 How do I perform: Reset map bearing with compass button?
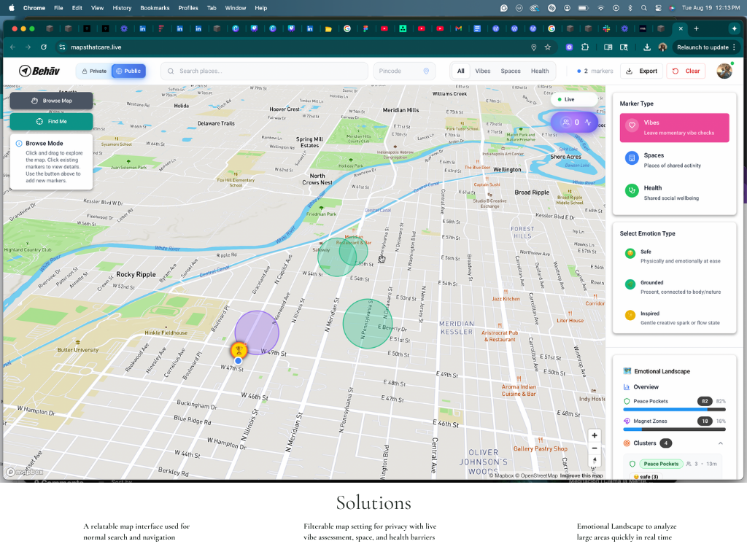pyautogui.click(x=594, y=461)
